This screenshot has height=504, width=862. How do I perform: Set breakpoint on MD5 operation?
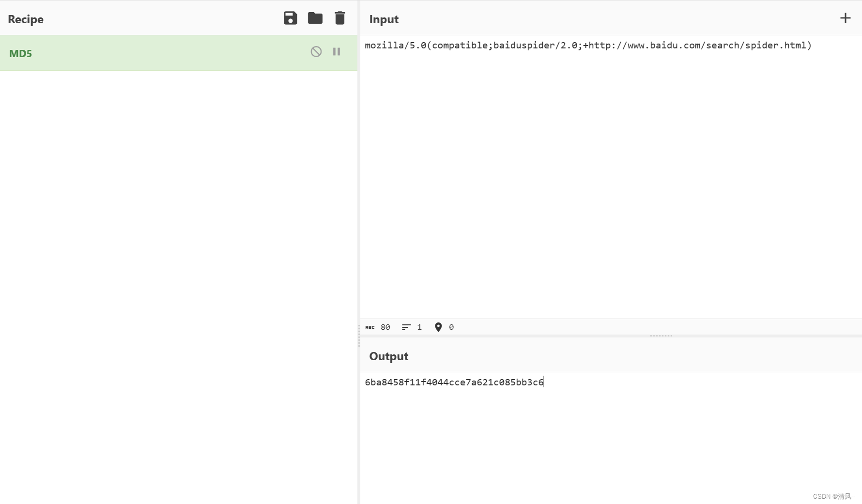click(x=337, y=52)
